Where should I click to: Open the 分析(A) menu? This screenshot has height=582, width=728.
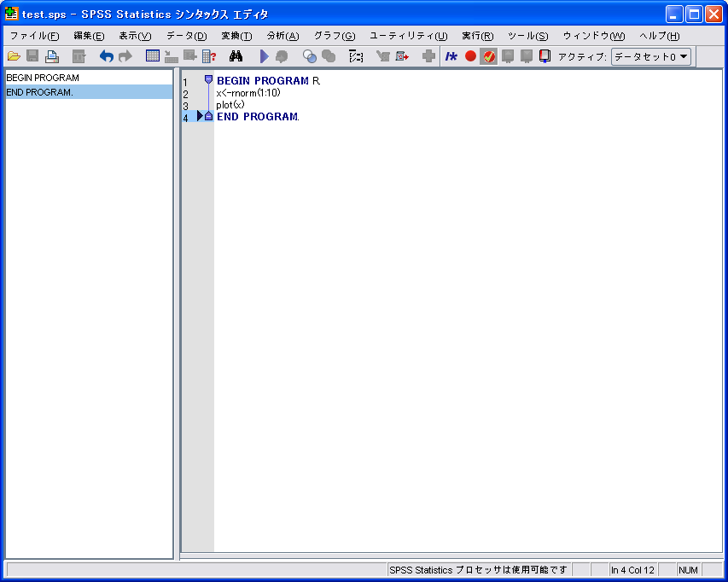282,36
